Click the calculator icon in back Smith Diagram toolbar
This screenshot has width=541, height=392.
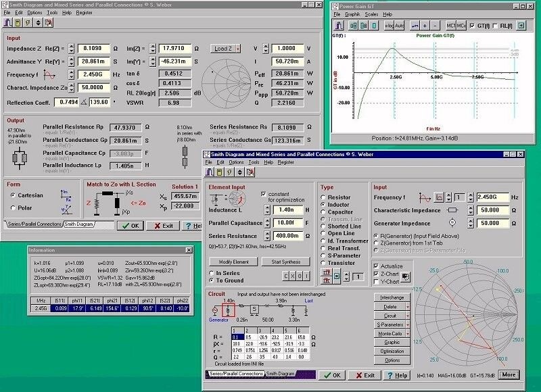coord(18,23)
